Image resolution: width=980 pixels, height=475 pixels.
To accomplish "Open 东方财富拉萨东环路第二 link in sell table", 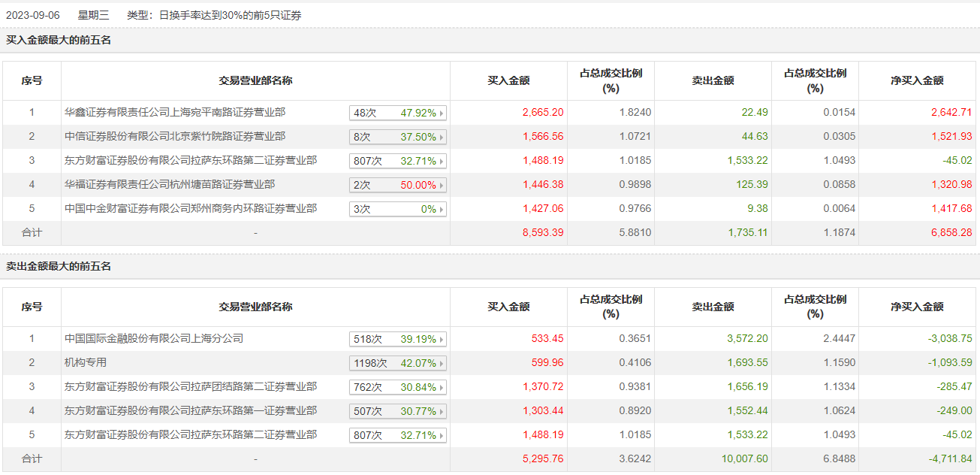I will coord(191,434).
